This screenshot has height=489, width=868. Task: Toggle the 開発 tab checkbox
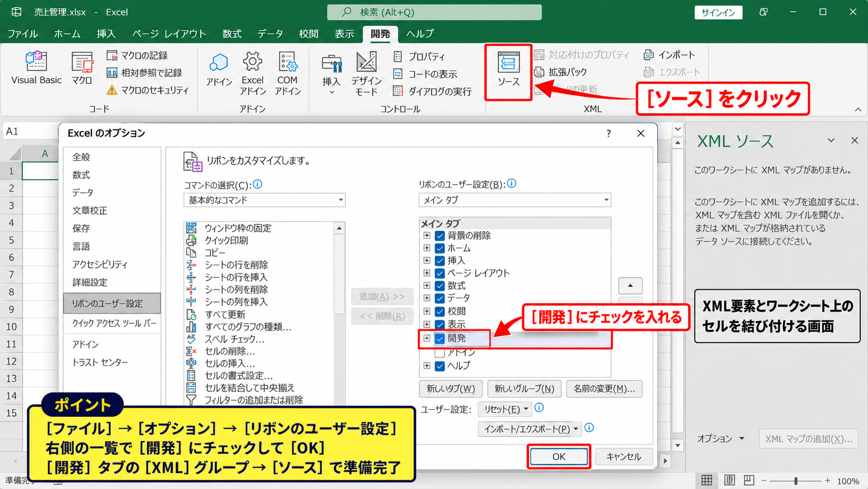click(440, 338)
